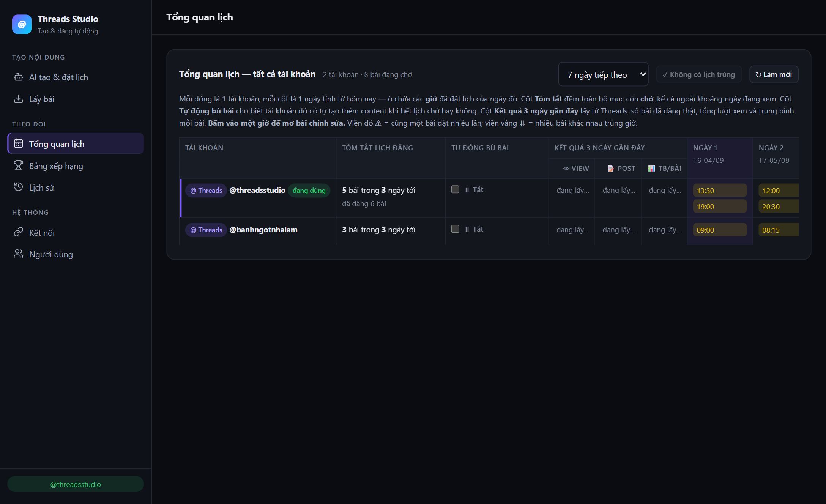This screenshot has height=504, width=826.
Task: Click the Threads Studio logo icon
Action: click(22, 24)
